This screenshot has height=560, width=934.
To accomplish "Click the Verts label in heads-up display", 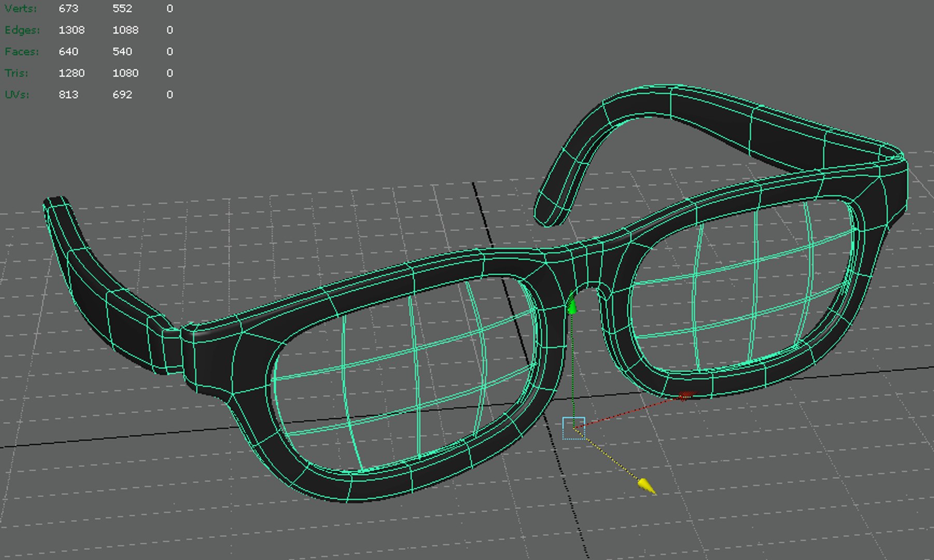I will pos(21,9).
